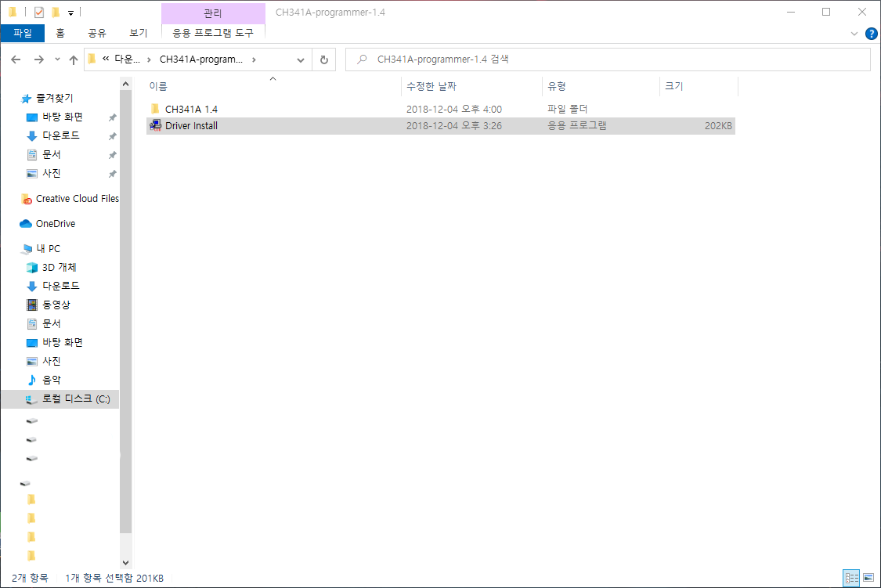Click the 2018-12-04 오후 4:00 date cell

454,109
